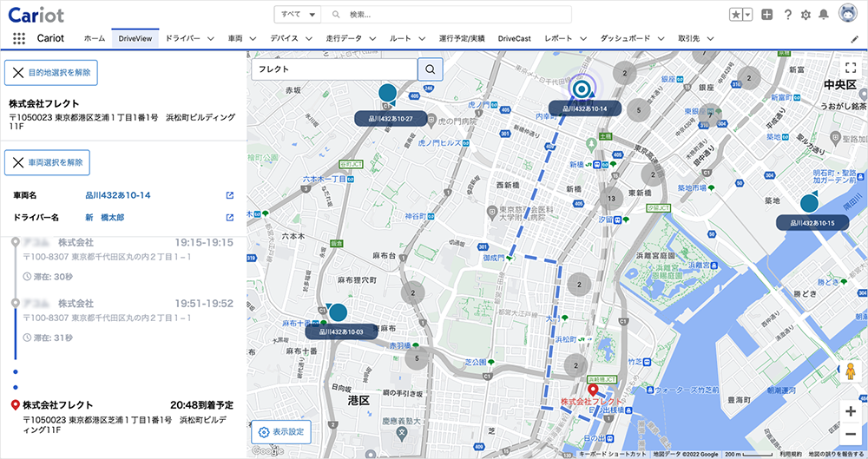Select the Street View pegman icon
Screen dimensions: 868x459
pyautogui.click(x=851, y=370)
